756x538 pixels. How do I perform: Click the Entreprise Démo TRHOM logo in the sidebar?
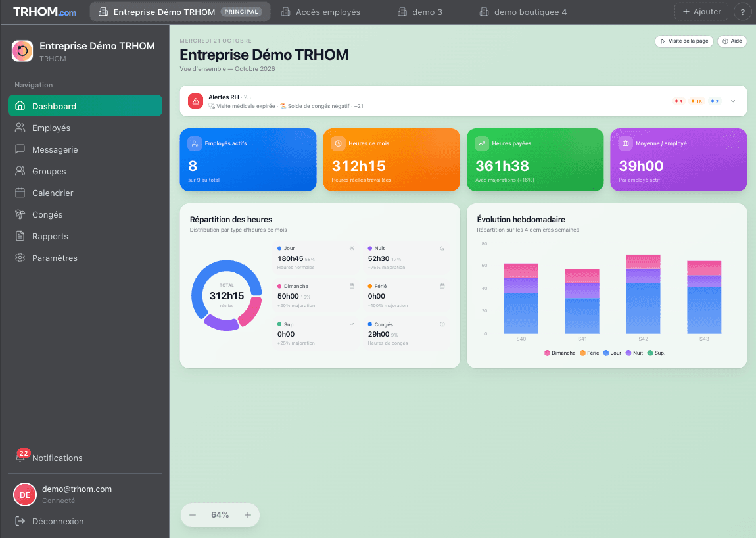pyautogui.click(x=22, y=51)
